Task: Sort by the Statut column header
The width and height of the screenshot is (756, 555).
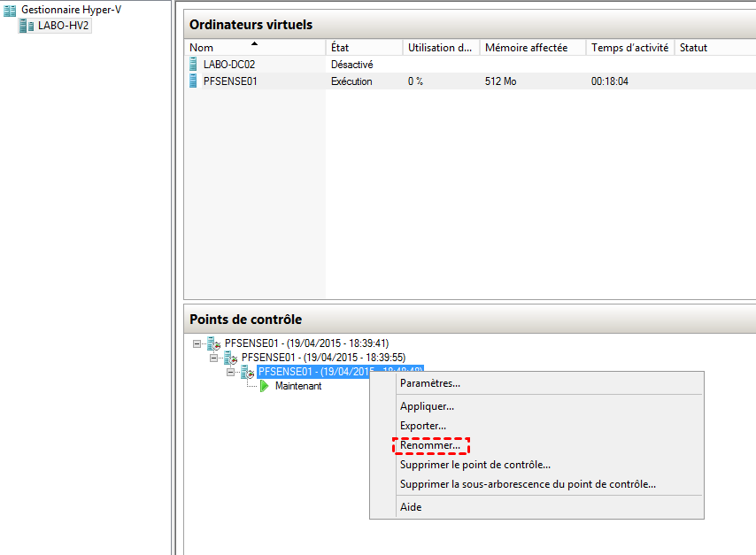Action: [x=715, y=47]
